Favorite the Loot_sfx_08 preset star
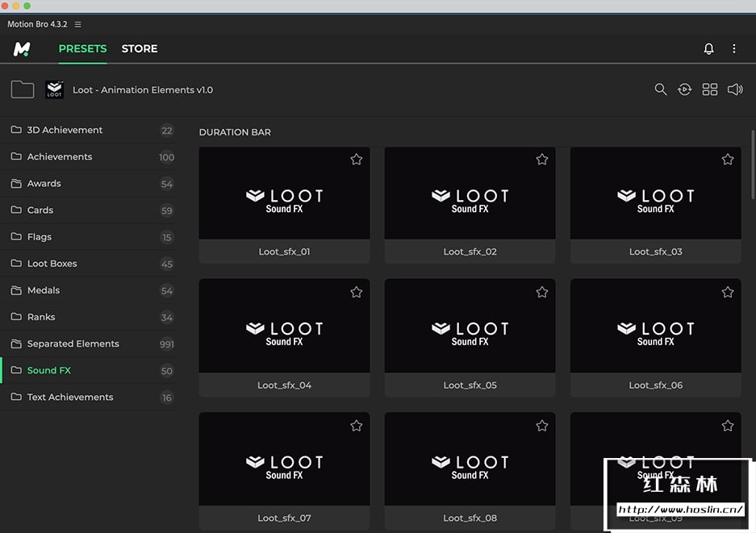Screen dimensions: 756x533 coord(542,426)
